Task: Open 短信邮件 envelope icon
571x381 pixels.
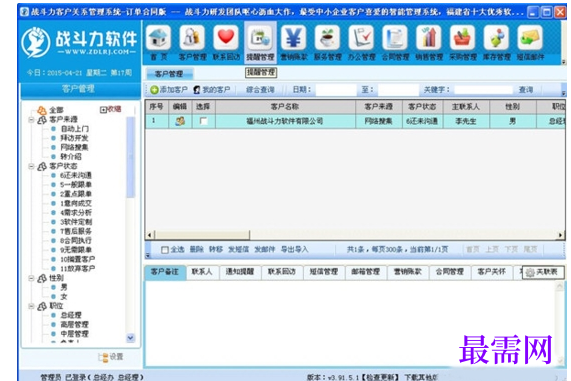Action: [530, 38]
